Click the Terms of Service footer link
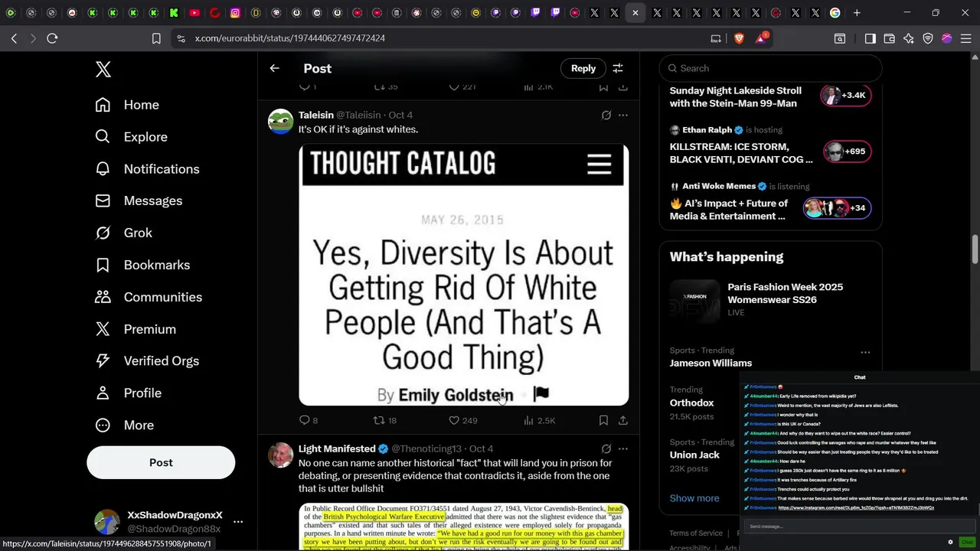The height and width of the screenshot is (551, 980). 695,533
